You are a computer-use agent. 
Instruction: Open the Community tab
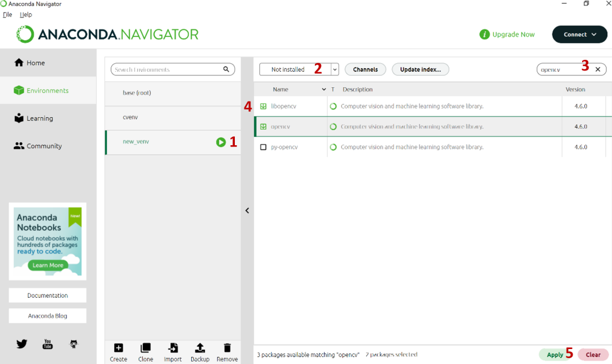48,145
